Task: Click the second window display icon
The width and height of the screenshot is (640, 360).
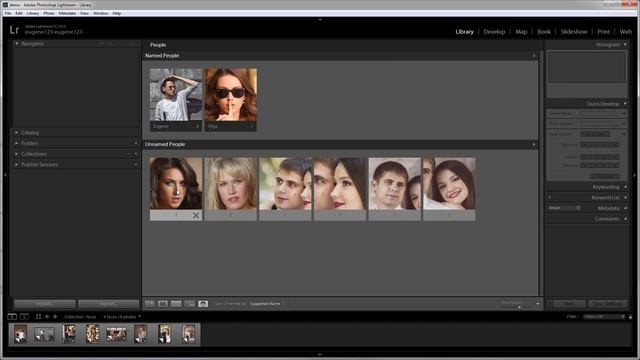Action: (x=24, y=317)
